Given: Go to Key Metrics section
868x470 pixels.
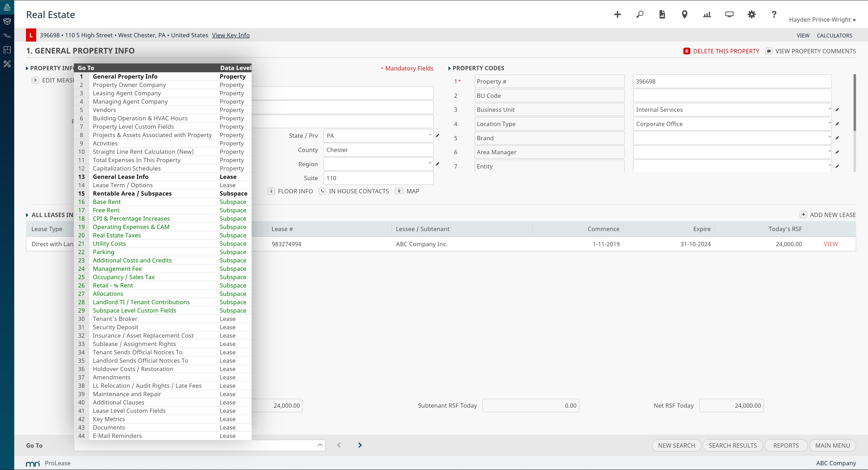Looking at the screenshot, I should (108, 419).
